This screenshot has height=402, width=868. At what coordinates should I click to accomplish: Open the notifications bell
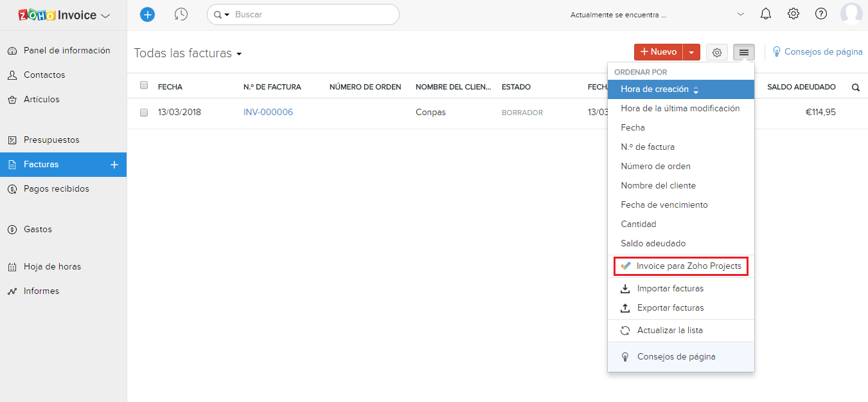(765, 14)
